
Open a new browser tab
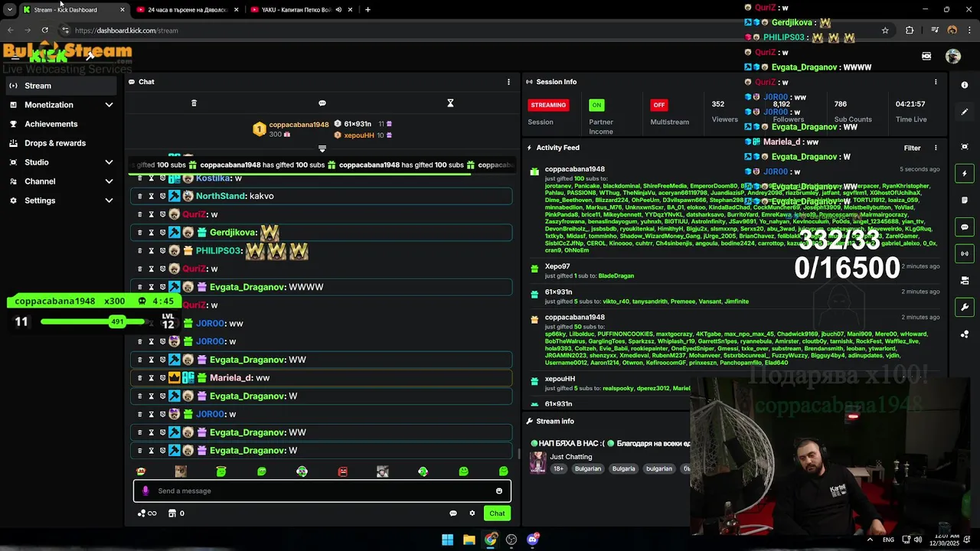367,10
